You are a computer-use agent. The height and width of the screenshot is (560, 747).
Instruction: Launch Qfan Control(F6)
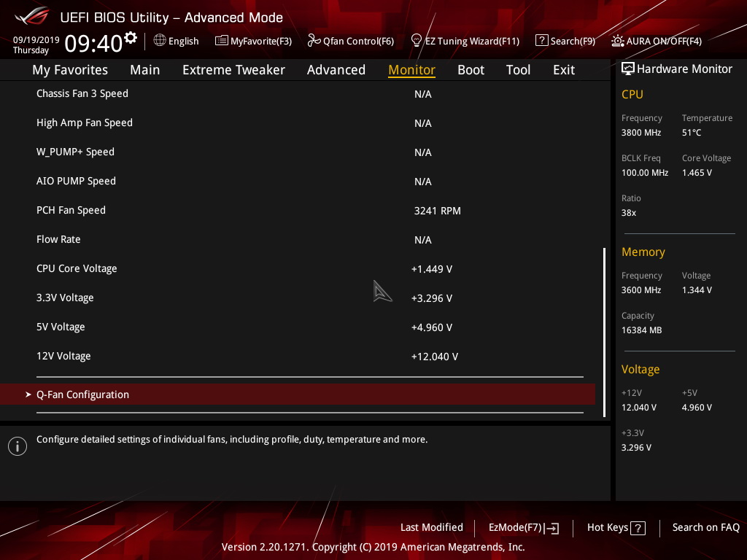coord(351,41)
